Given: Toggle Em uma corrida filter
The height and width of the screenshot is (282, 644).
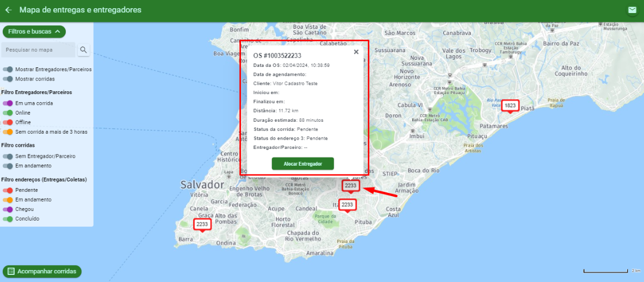Looking at the screenshot, I should point(8,103).
